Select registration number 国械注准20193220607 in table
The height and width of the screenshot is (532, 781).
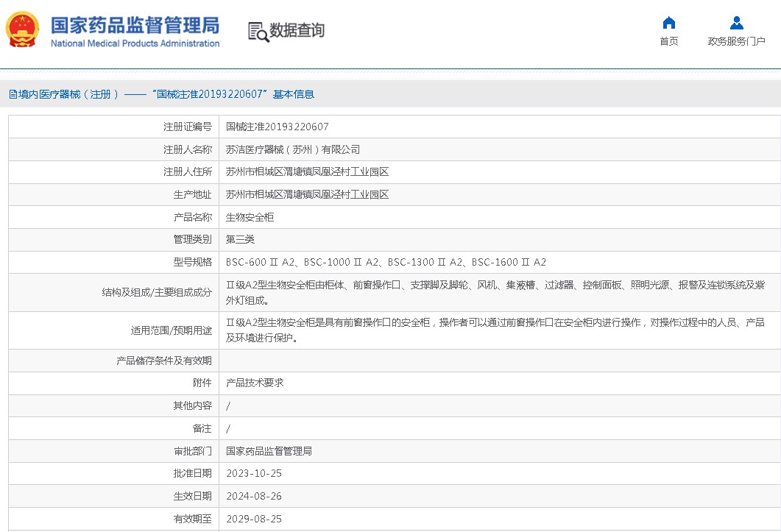(x=277, y=127)
